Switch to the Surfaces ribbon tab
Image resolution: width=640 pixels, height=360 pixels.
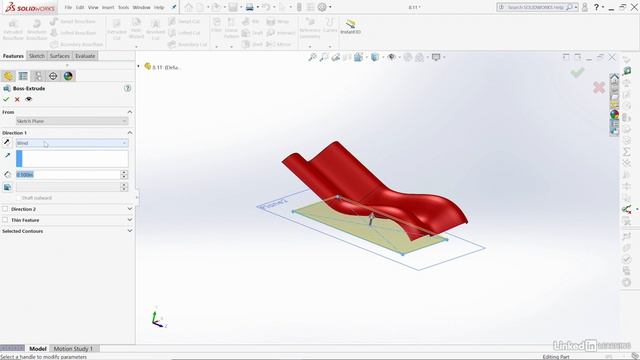(60, 56)
